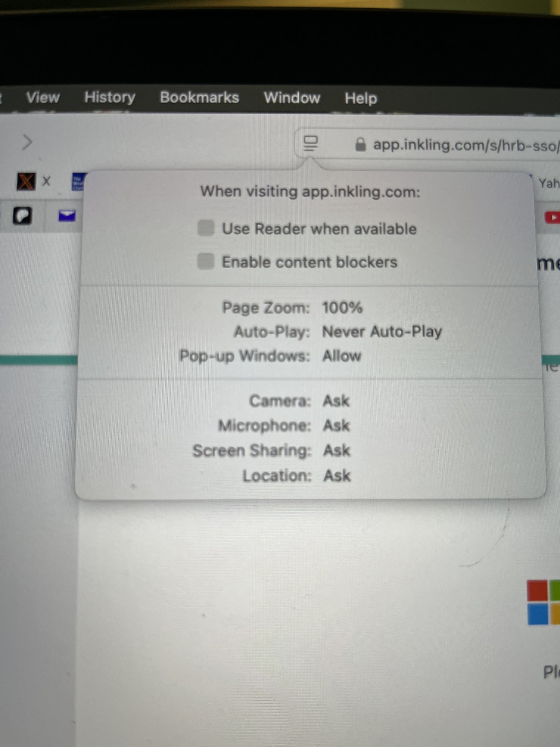Screen dimensions: 560x747
Task: Enable Use Reader when available checkbox
Action: (206, 228)
